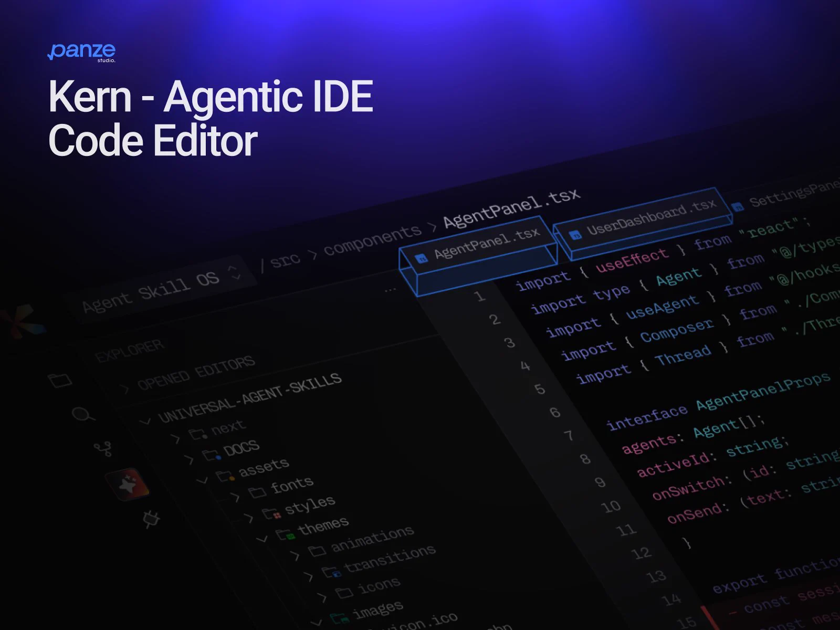This screenshot has width=840, height=630.
Task: Open the Extensions plug icon
Action: point(152,519)
